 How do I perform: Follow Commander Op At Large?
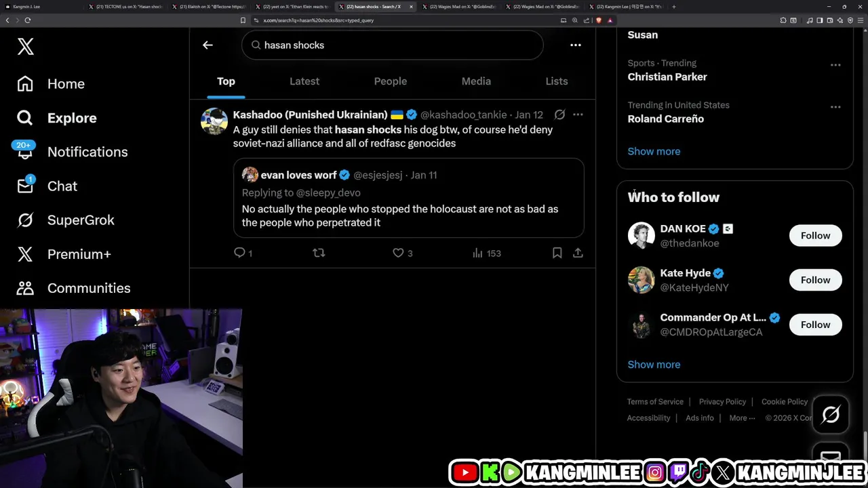coord(815,325)
